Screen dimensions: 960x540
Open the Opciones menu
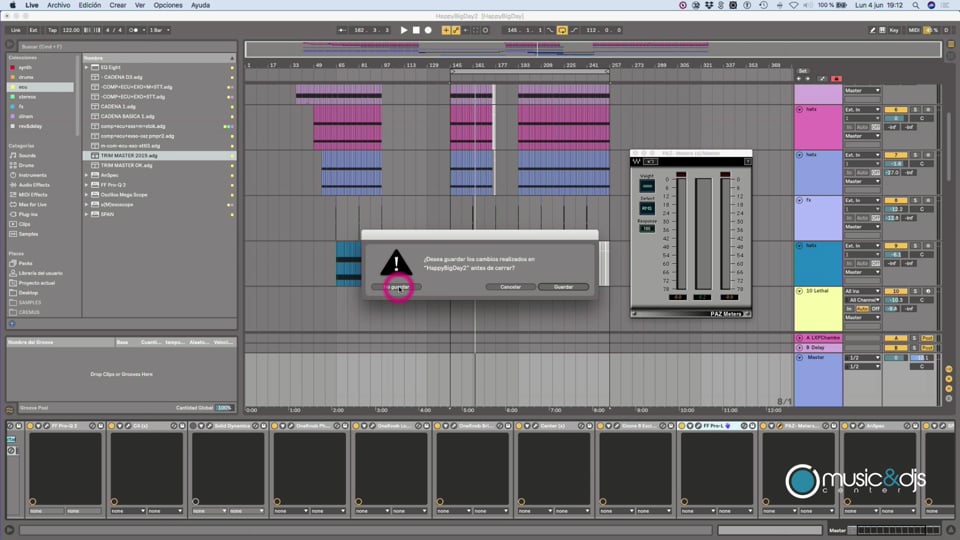[168, 5]
